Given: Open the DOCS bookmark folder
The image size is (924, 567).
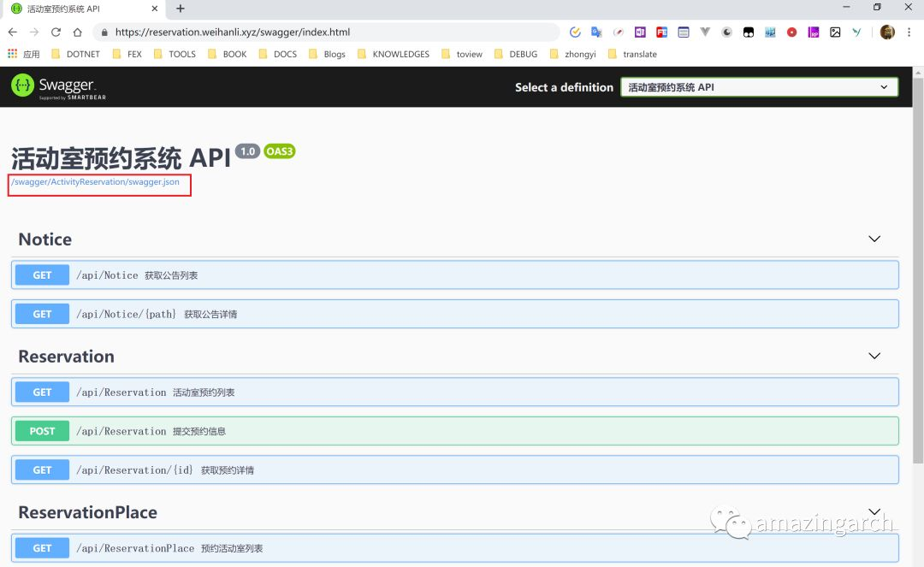Looking at the screenshot, I should (x=277, y=54).
